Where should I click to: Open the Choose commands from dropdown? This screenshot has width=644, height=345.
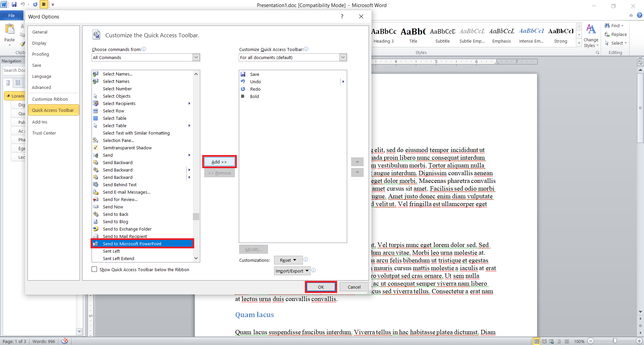coord(196,57)
